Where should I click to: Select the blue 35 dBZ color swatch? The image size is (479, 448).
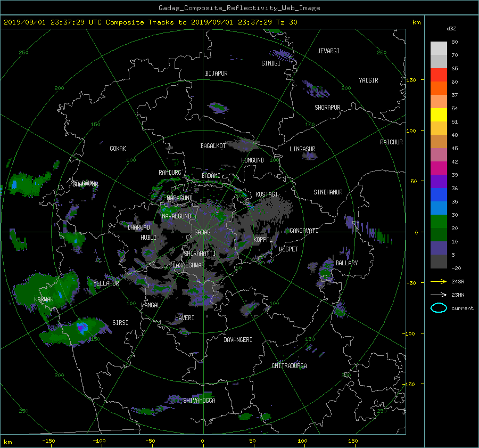click(x=439, y=195)
